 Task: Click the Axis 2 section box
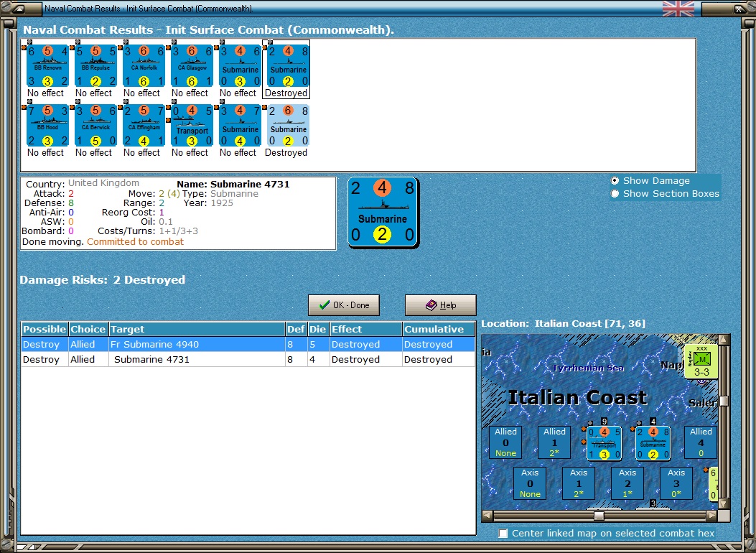pos(627,483)
